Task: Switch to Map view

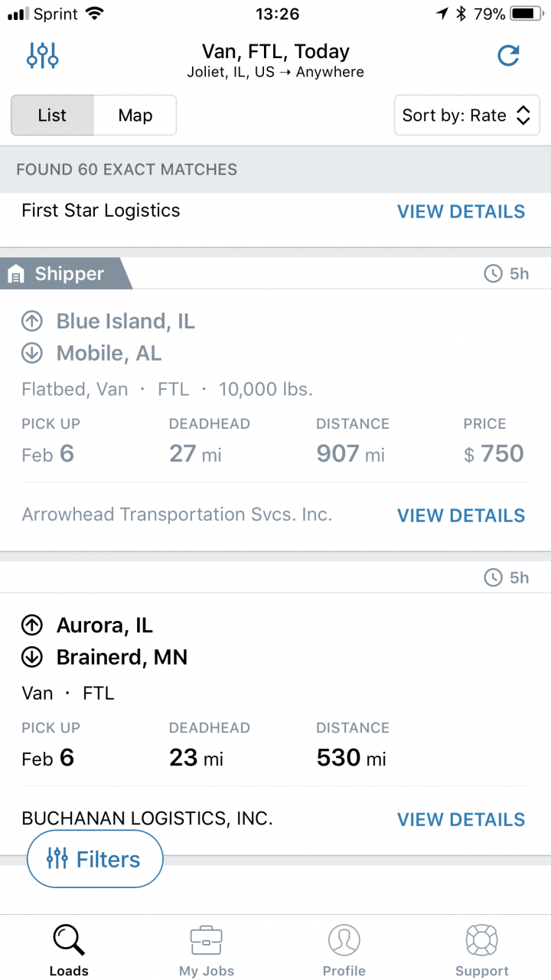Action: 135,116
